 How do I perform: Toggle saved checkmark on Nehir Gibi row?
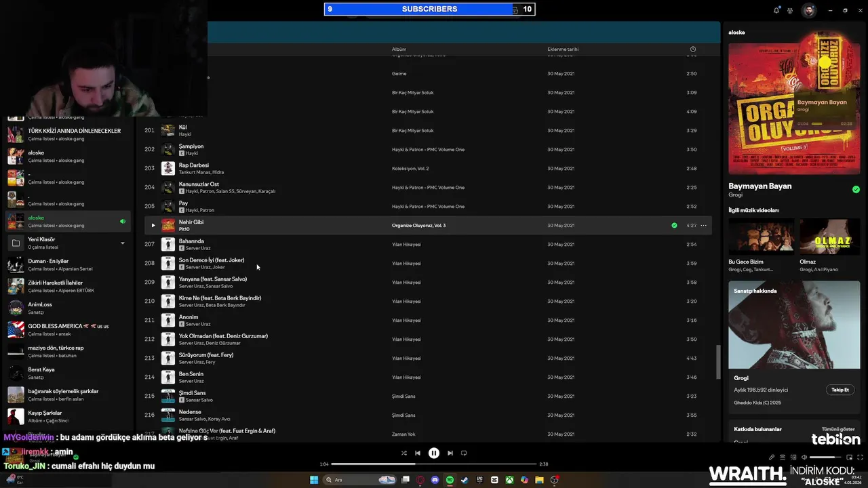pyautogui.click(x=674, y=225)
